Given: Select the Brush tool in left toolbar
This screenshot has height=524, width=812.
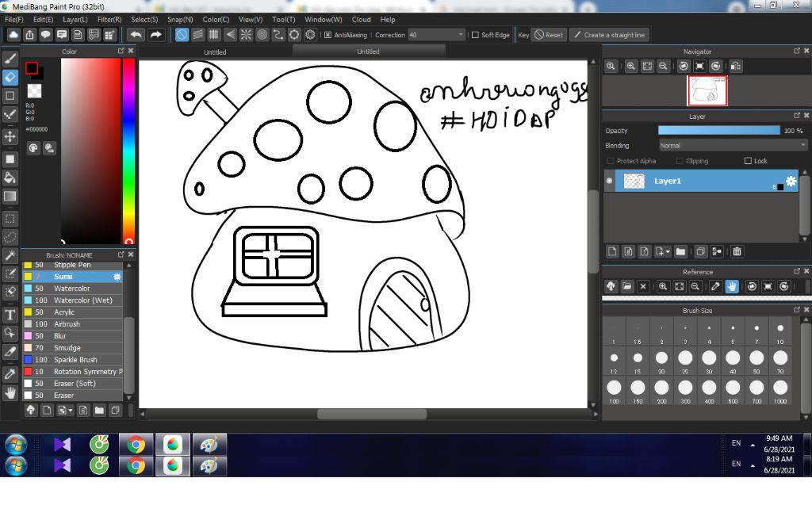Looking at the screenshot, I should 10,59.
